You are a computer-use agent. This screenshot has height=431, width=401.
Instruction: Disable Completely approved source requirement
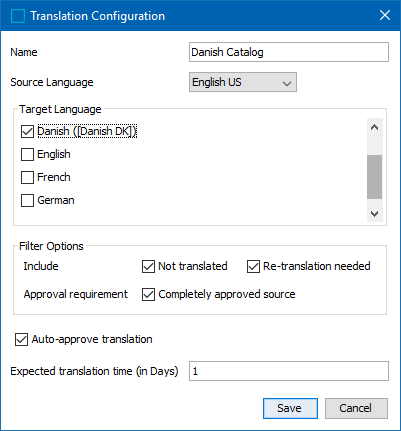[x=148, y=295]
